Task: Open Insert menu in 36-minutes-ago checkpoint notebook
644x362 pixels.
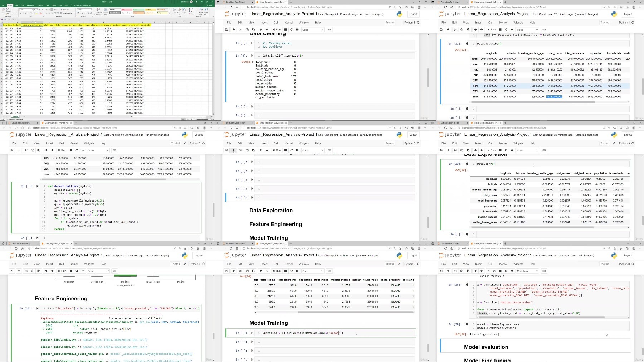Action: click(479, 143)
